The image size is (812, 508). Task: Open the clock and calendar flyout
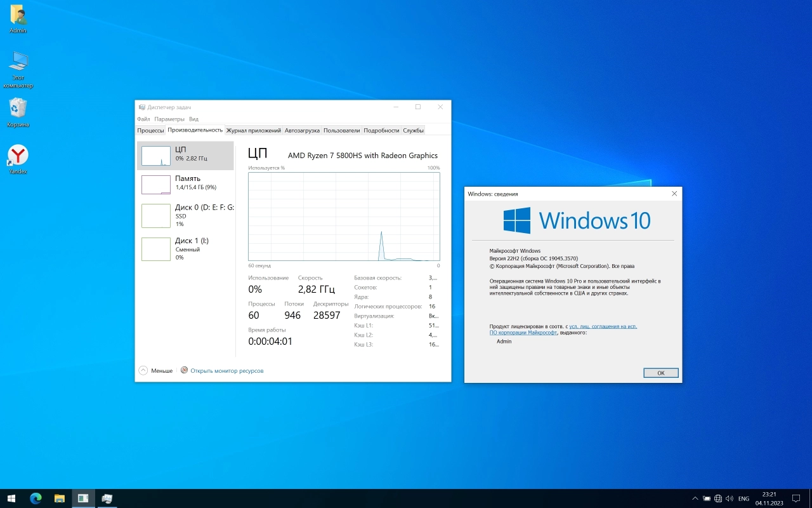click(x=769, y=498)
